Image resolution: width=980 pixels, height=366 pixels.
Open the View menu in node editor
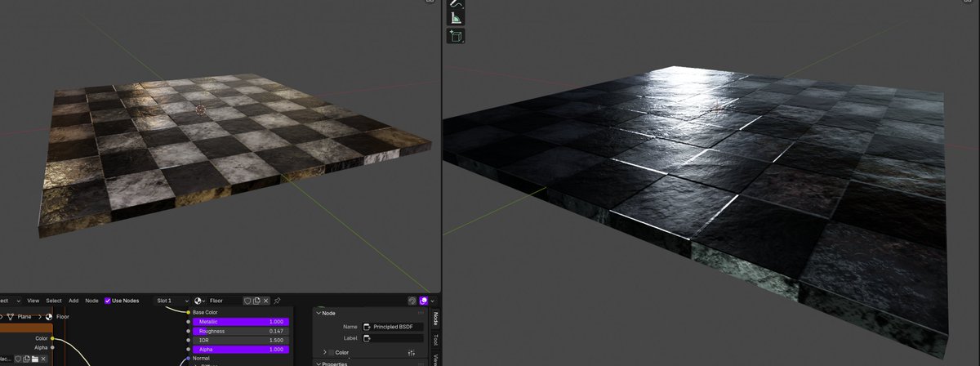click(33, 301)
